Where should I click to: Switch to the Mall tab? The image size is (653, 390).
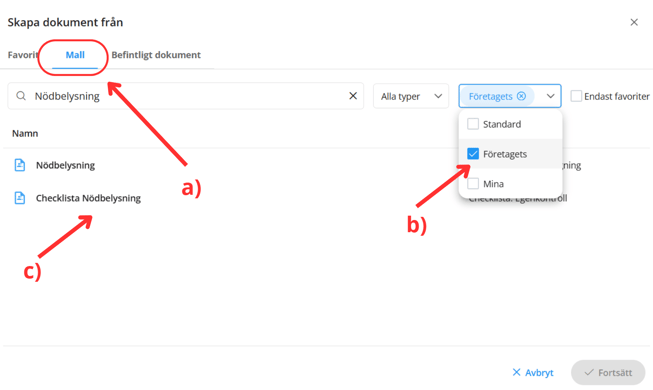[75, 55]
